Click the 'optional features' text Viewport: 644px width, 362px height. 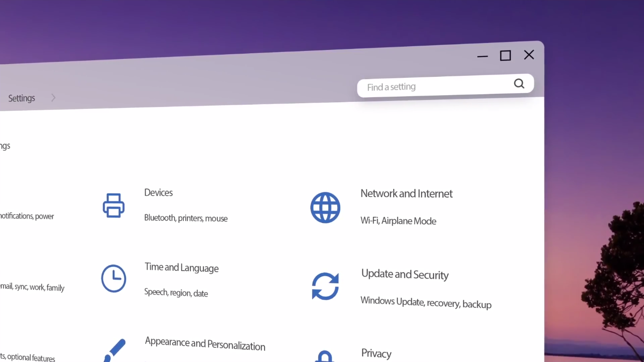(31, 357)
